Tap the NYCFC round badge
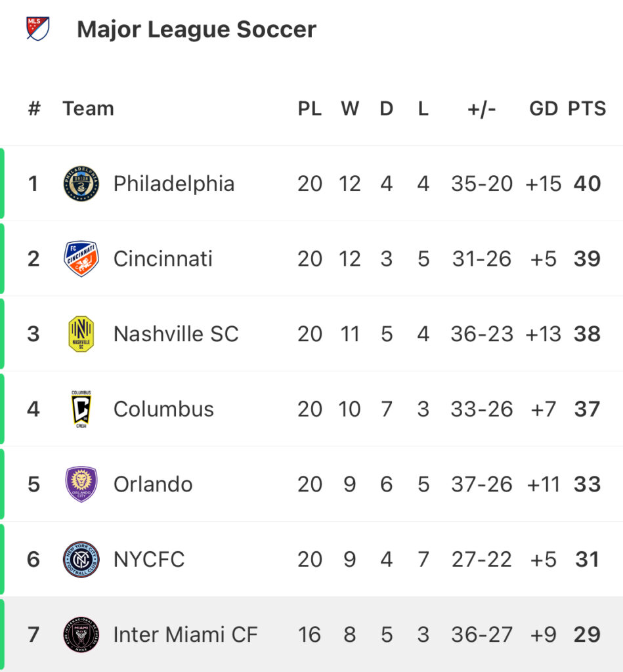The width and height of the screenshot is (623, 672). (x=81, y=559)
